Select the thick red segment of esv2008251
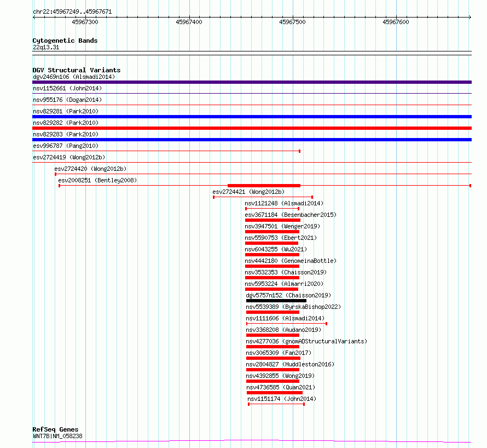Viewport: 487px width, 448px height. [x=264, y=186]
